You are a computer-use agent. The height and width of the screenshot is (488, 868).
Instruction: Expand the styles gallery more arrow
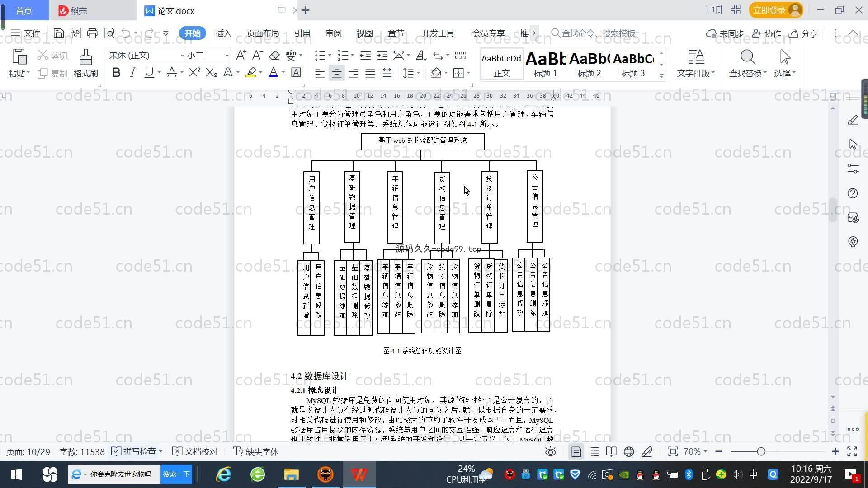[x=661, y=75]
